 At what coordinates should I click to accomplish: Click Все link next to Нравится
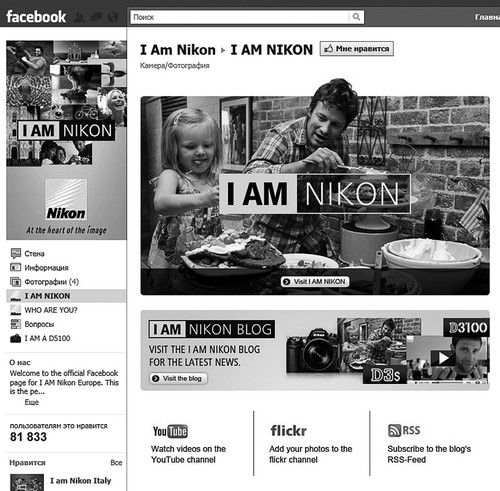pos(116,463)
